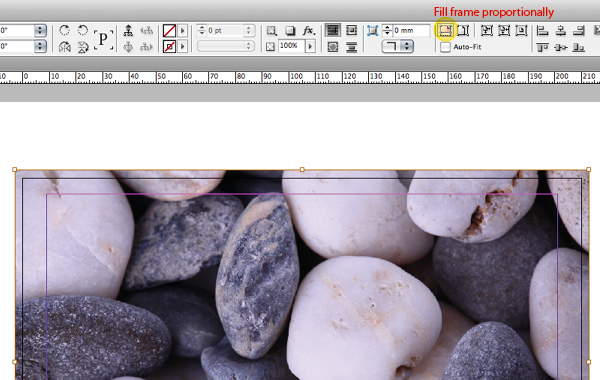Click the apply effect to object icon
Screen dimensions: 600x380
click(271, 31)
